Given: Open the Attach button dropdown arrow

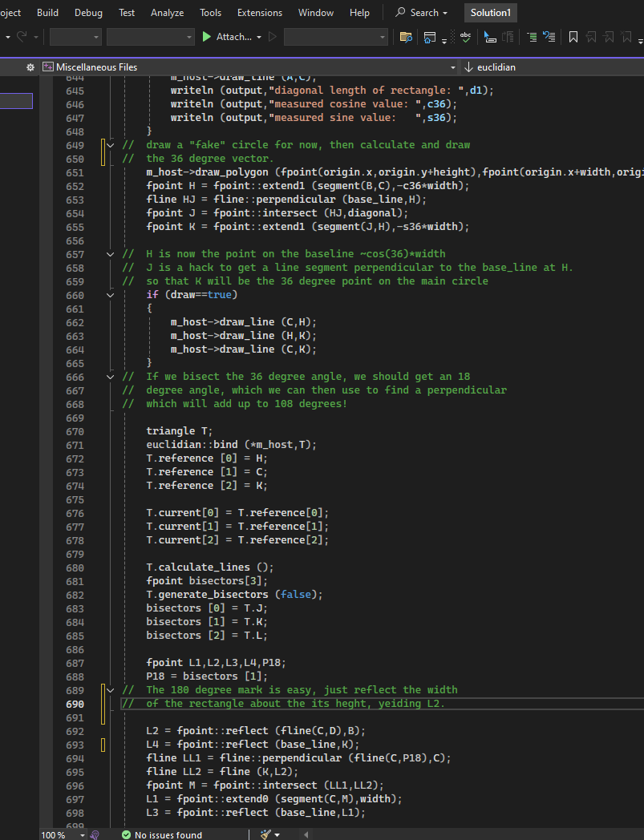Looking at the screenshot, I should 257,37.
